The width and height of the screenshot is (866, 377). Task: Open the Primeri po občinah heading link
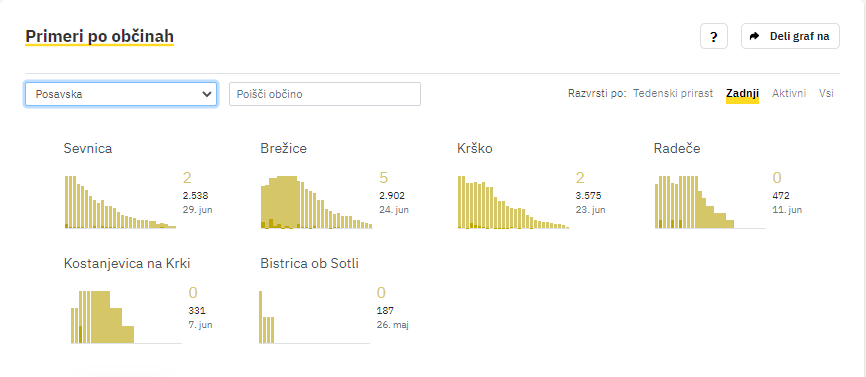coord(99,36)
